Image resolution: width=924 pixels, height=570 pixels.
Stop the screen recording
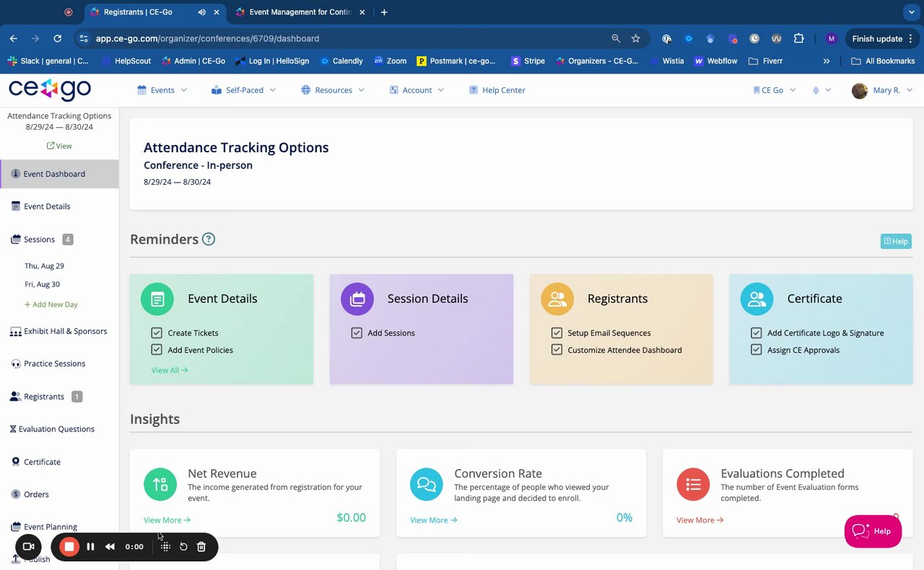[69, 547]
